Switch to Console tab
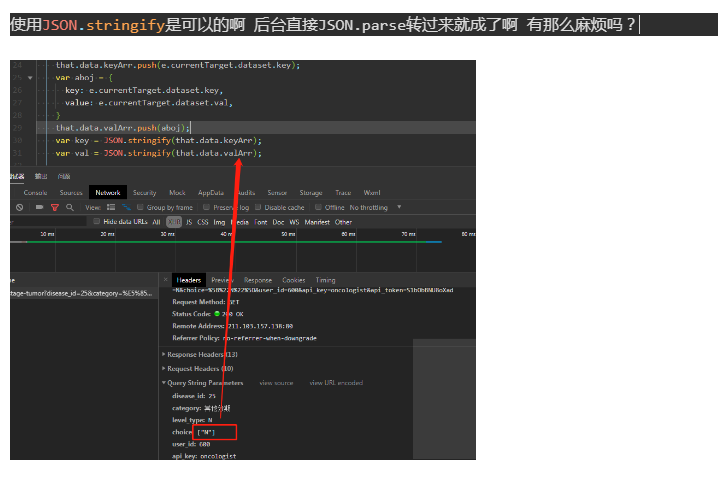The height and width of the screenshot is (483, 726). click(x=36, y=193)
